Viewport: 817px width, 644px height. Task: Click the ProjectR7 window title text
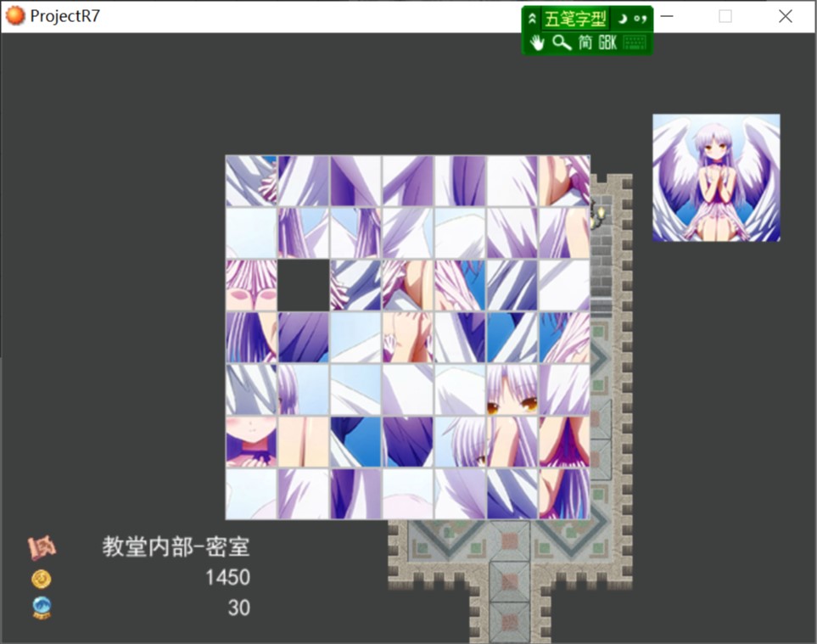64,16
